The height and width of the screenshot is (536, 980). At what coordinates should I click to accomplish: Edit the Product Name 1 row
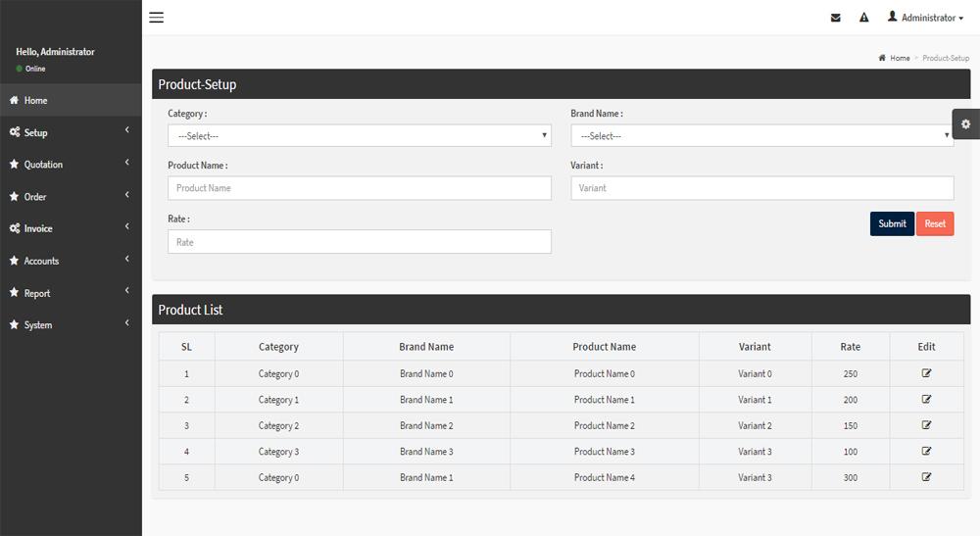[x=926, y=399]
